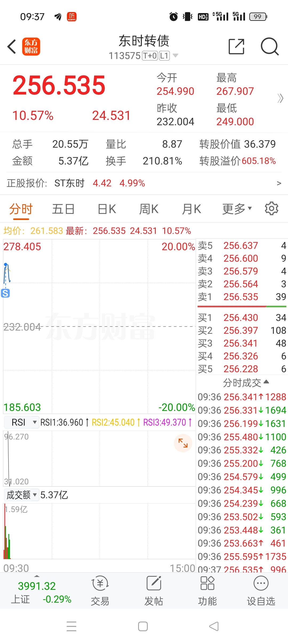Tap trade row 256.341 volume 1288

(x=242, y=397)
